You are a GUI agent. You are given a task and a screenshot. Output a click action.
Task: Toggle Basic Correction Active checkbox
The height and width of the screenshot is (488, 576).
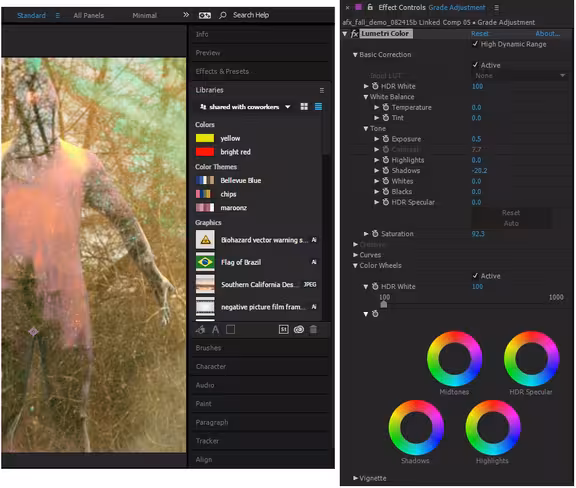pyautogui.click(x=475, y=65)
